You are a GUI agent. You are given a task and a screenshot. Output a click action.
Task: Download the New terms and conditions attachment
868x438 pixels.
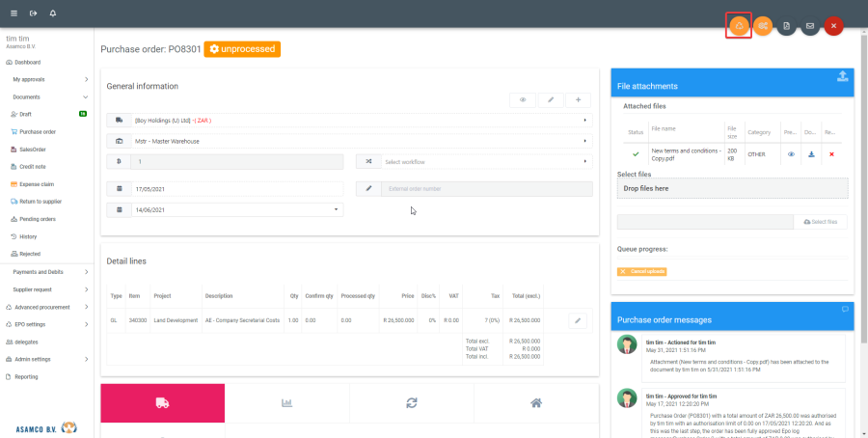(x=811, y=154)
